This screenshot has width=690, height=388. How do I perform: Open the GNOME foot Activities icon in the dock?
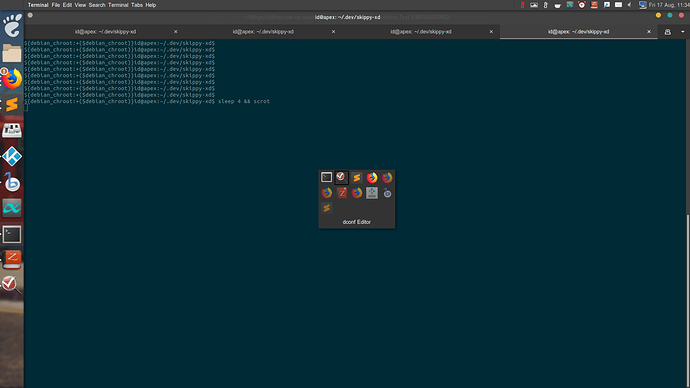tap(12, 26)
